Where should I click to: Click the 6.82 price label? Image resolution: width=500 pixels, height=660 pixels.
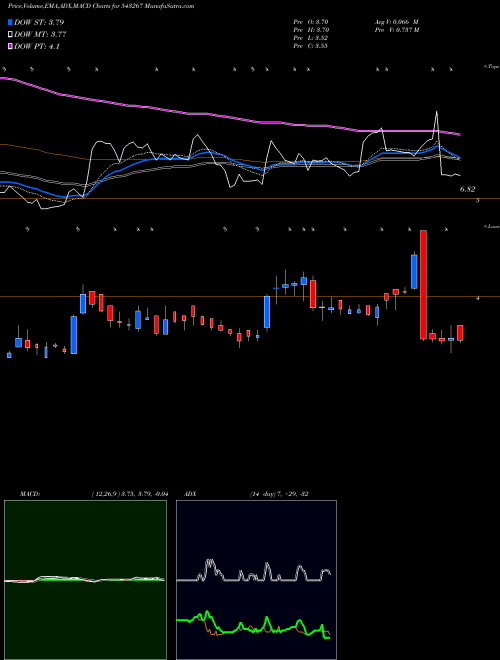click(467, 190)
